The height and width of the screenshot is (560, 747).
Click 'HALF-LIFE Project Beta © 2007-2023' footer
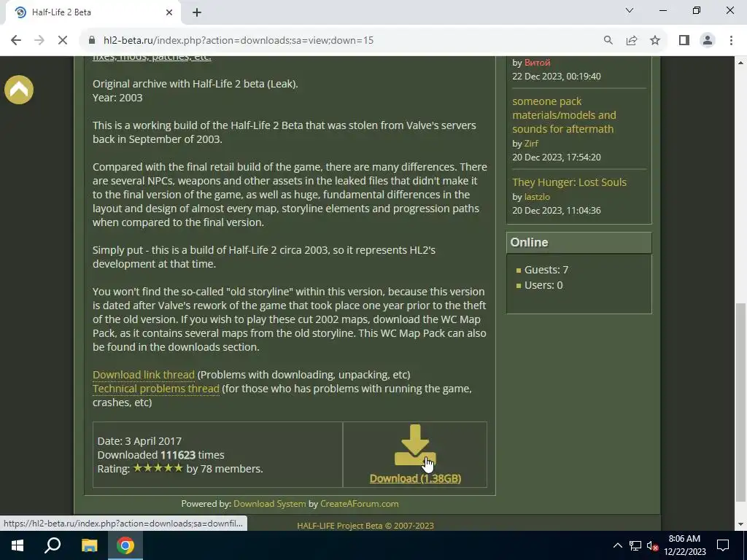365,526
